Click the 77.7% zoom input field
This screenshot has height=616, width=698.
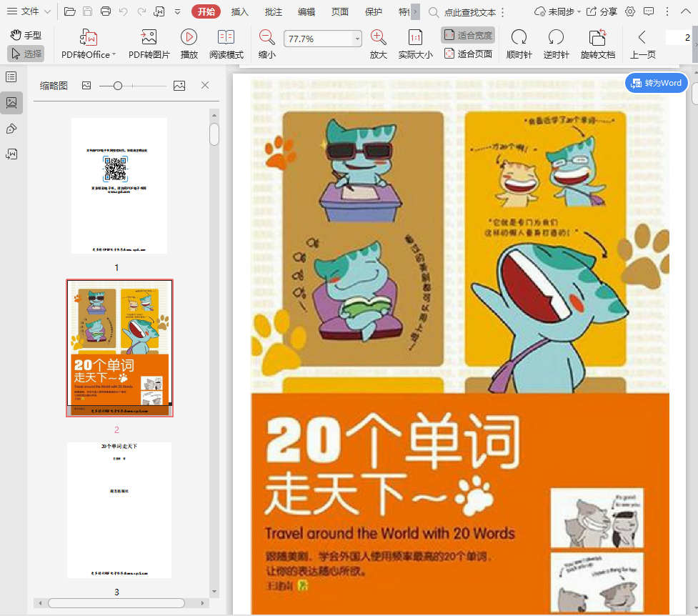point(319,39)
